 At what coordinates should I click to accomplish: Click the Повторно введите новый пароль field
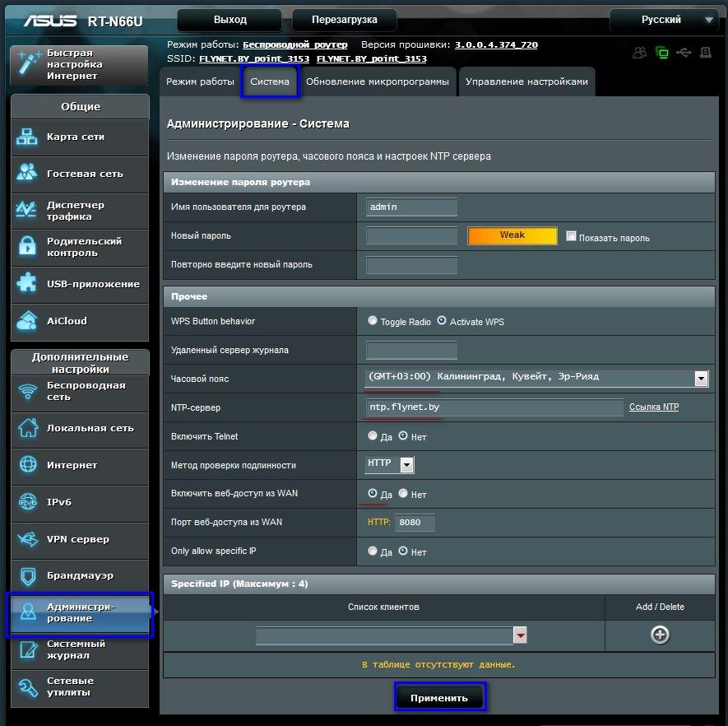point(411,264)
